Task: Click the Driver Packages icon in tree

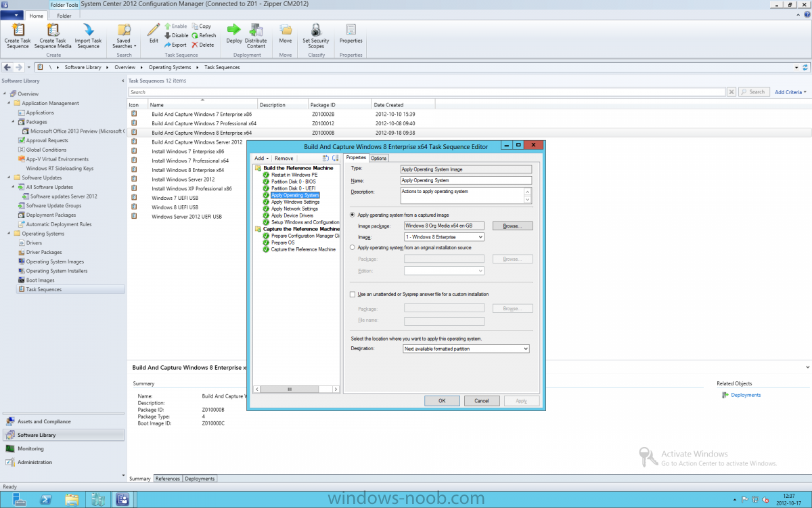Action: [x=22, y=252]
